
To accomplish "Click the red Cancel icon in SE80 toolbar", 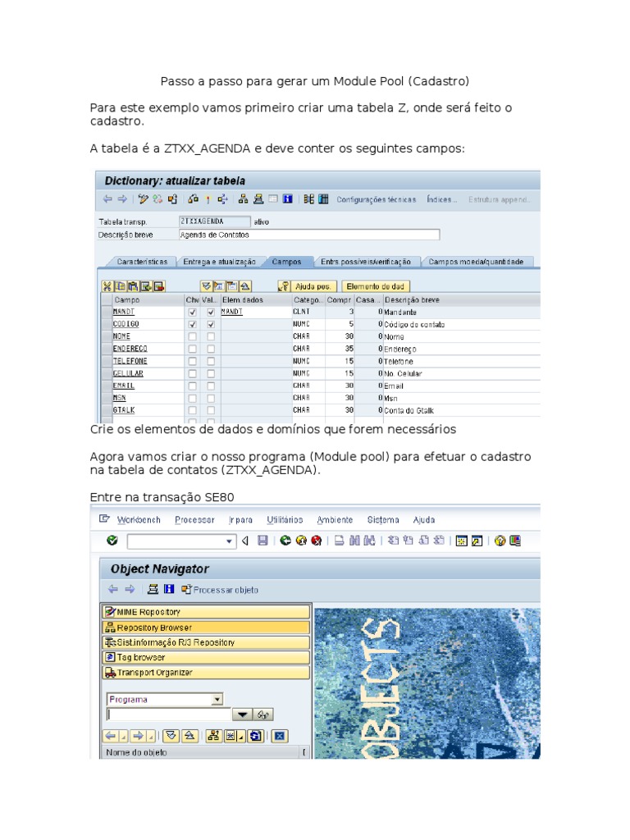I will pyautogui.click(x=317, y=541).
